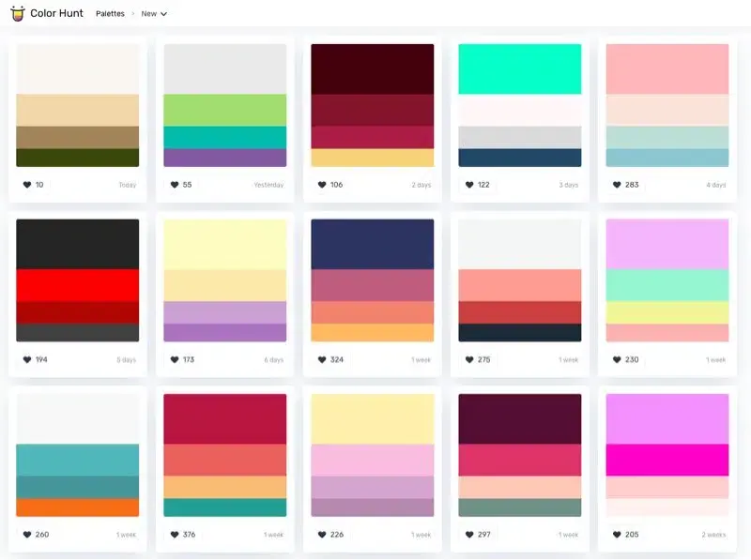Choose the navy swatch in the 122-likes palette
Viewport: 751px width, 560px height.
(520, 158)
